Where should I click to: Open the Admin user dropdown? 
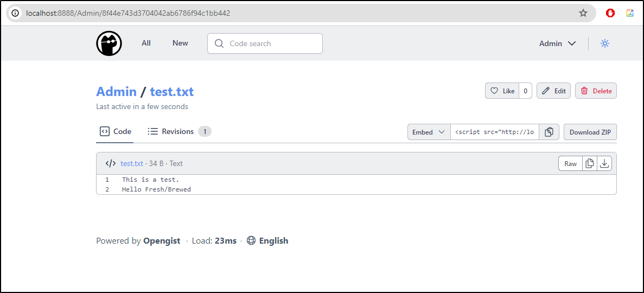coord(557,43)
